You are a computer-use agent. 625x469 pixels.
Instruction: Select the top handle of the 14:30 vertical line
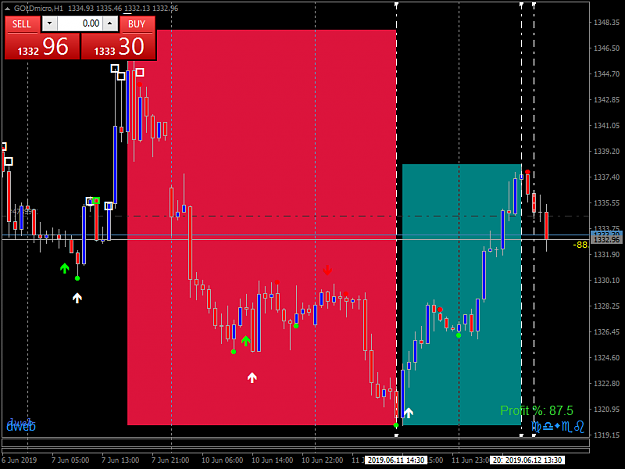click(396, 4)
